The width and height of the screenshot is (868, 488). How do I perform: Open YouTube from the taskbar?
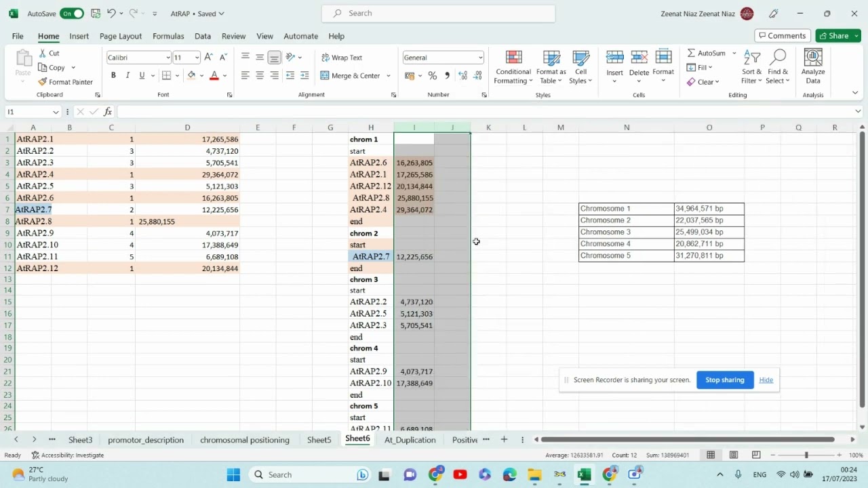(x=460, y=474)
